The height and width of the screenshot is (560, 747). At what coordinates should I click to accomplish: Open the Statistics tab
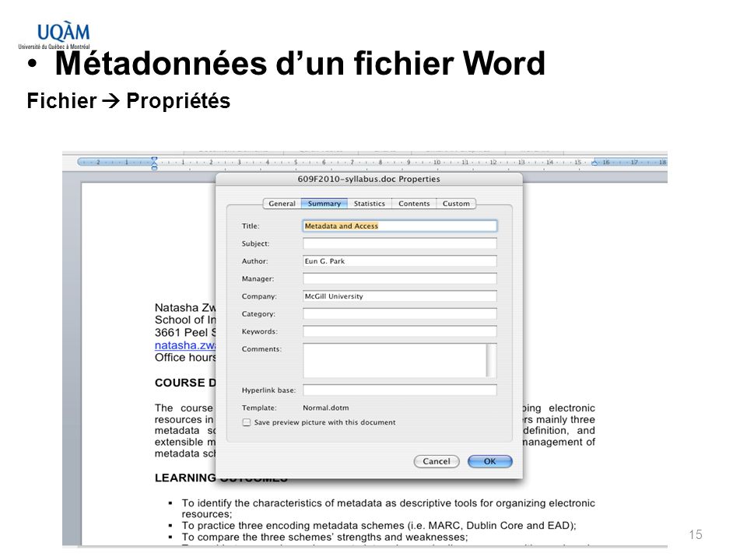369,203
